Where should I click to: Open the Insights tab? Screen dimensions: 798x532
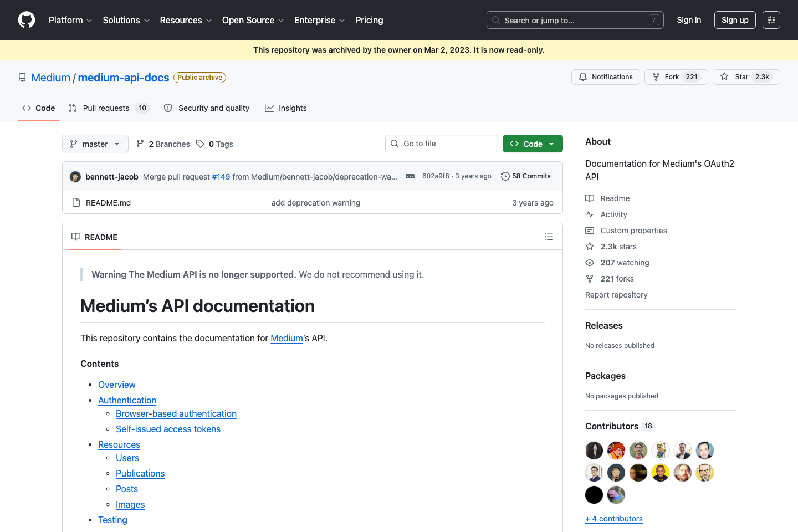(x=286, y=108)
